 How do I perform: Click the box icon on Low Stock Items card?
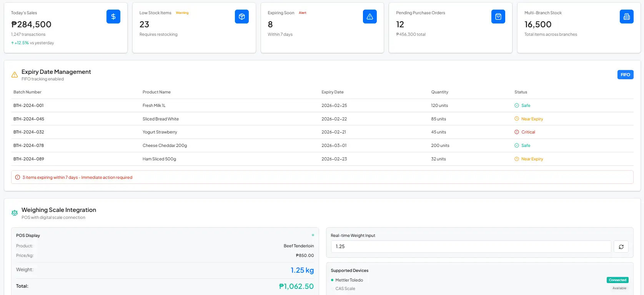point(241,17)
